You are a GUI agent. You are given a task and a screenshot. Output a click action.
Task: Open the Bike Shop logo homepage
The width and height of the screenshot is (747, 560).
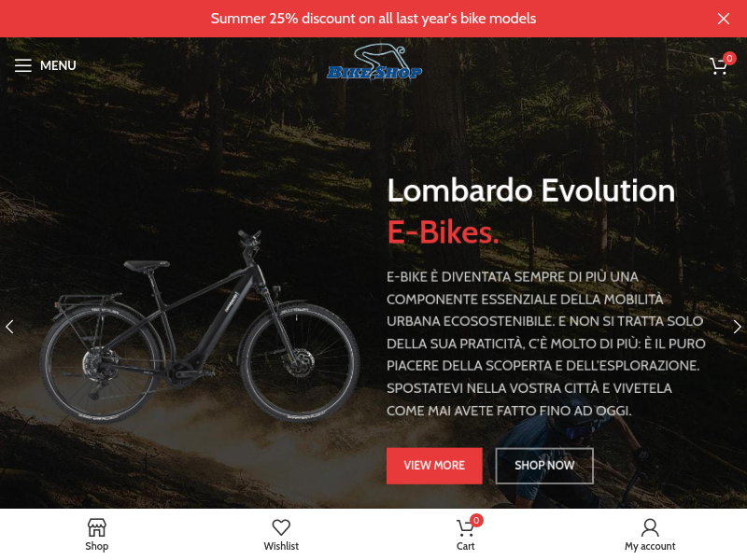point(374,63)
